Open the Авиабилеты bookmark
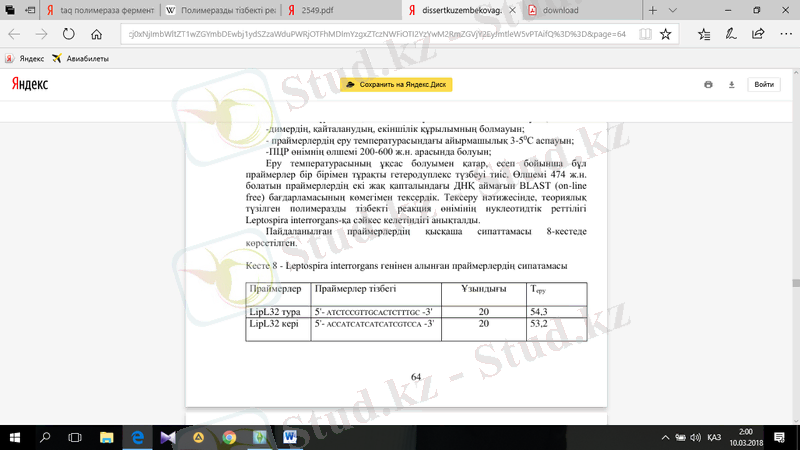This screenshot has width=800, height=450. [81, 59]
